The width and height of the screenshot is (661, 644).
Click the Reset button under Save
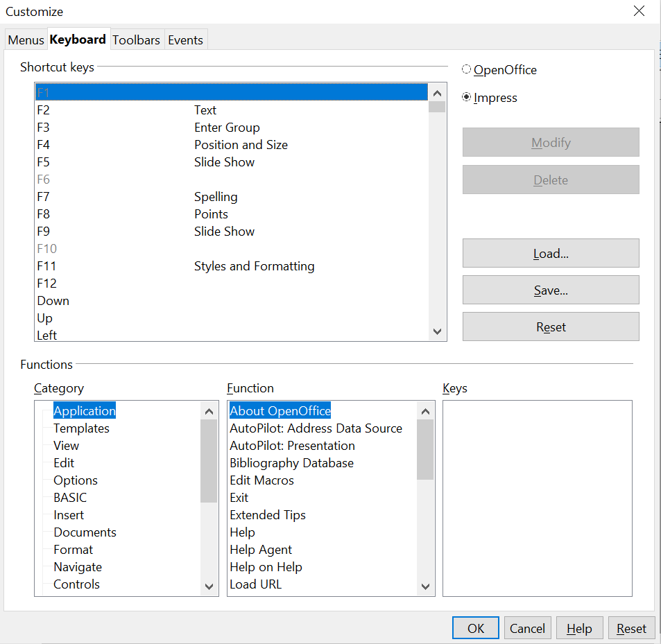click(551, 327)
